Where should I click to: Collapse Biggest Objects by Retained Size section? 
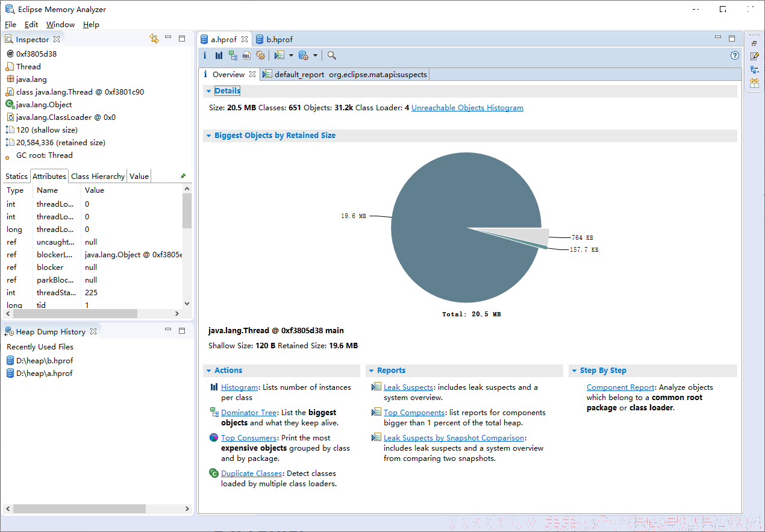[208, 136]
